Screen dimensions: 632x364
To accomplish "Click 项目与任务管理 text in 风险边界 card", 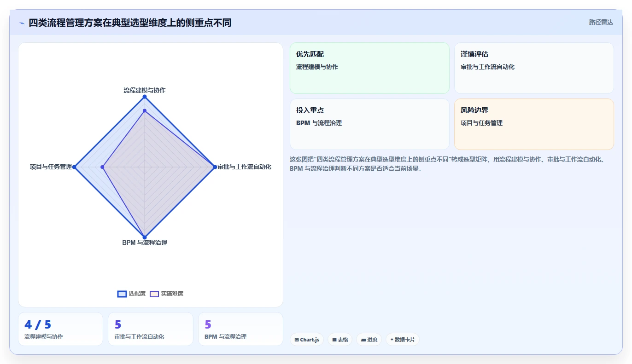I will (x=481, y=123).
